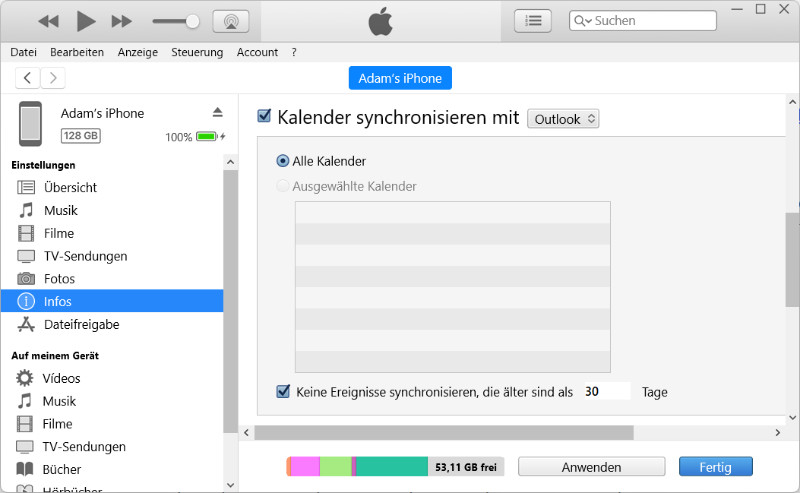Screen dimensions: 800x493
Task: Click the Anwenden button
Action: (x=591, y=467)
